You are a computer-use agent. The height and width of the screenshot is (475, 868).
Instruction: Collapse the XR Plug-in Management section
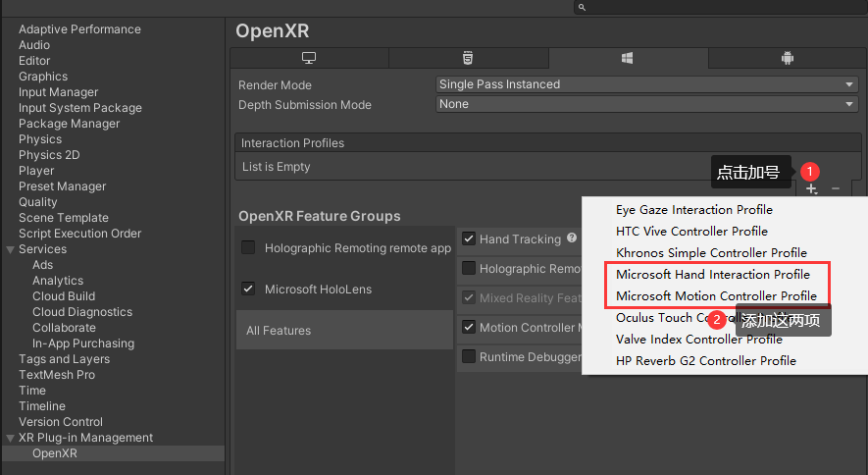tap(10, 438)
